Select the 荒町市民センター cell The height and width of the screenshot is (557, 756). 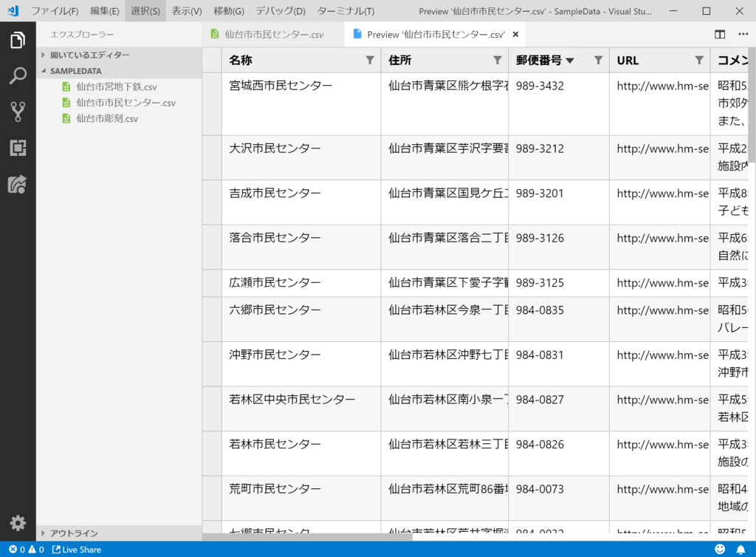click(x=301, y=498)
